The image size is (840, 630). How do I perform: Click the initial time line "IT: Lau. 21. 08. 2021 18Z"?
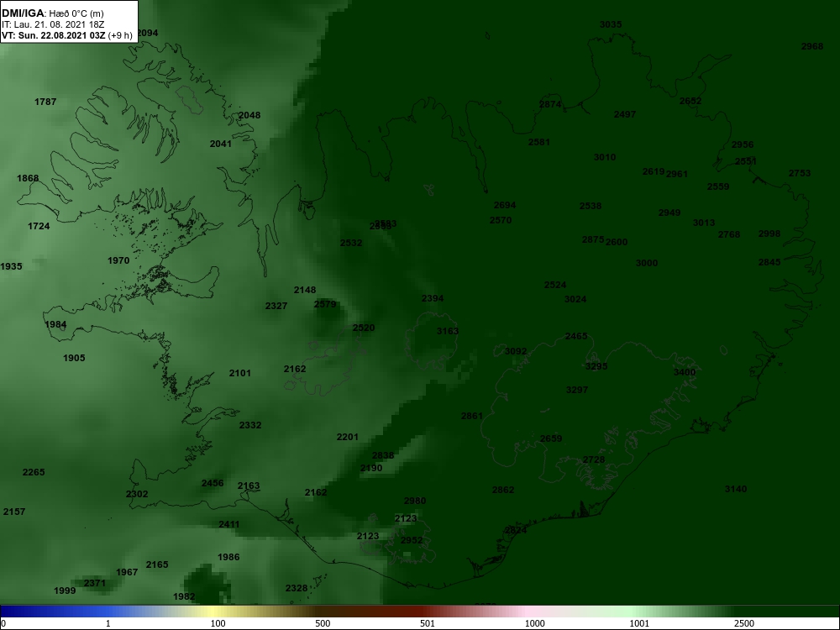coord(52,24)
